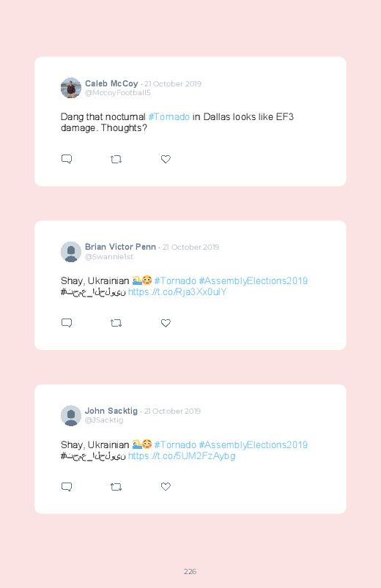The height and width of the screenshot is (588, 381).
Task: Like Caleb McCoy's tweet
Action: pos(166,159)
